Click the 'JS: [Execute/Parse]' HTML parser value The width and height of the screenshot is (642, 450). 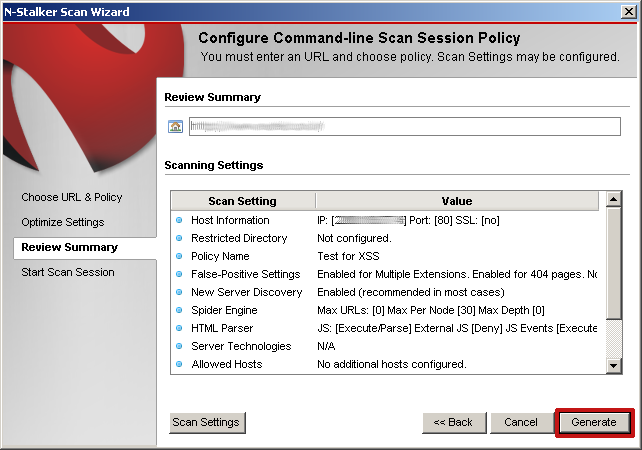[x=457, y=328]
